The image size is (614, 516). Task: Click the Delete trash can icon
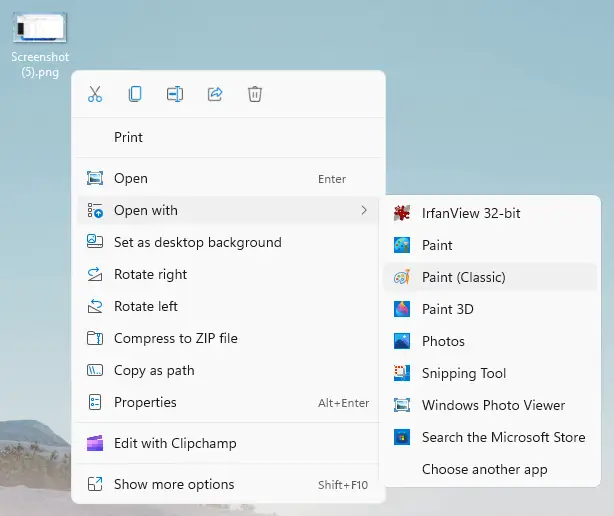click(255, 94)
